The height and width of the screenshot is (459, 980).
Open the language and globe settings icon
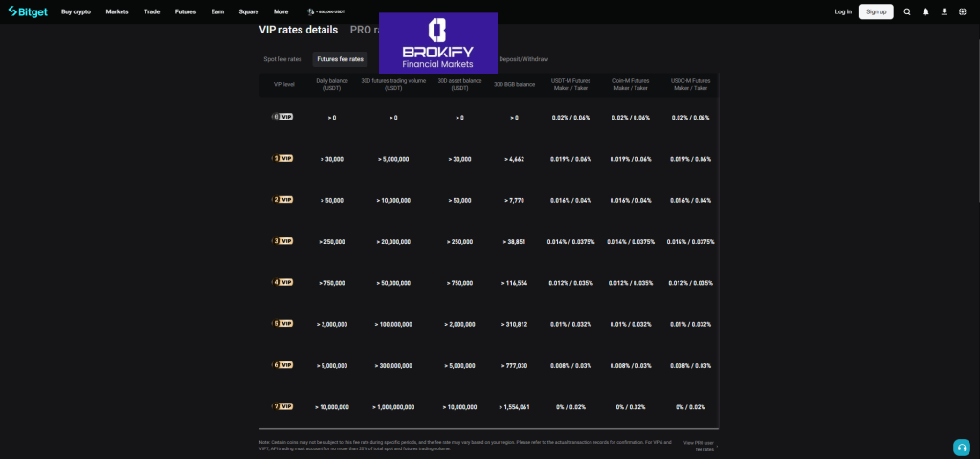click(x=962, y=11)
